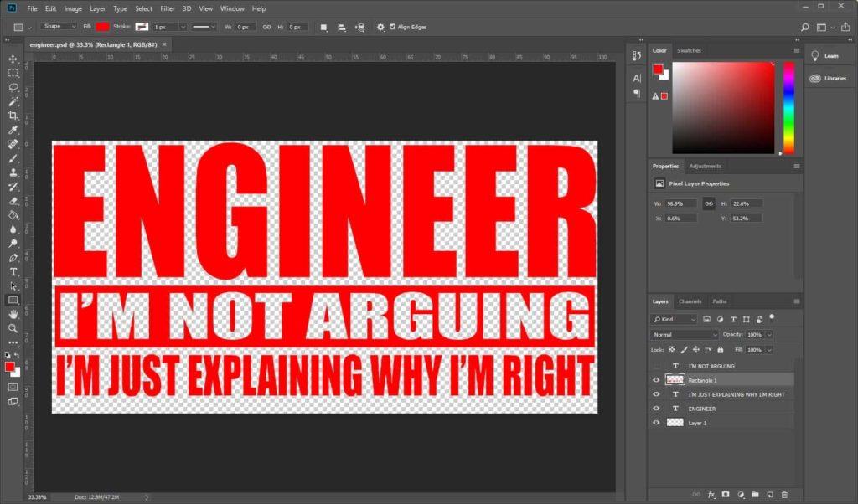Open the Kind layer filter dropdown
Screen dimensions: 858x504
675,319
